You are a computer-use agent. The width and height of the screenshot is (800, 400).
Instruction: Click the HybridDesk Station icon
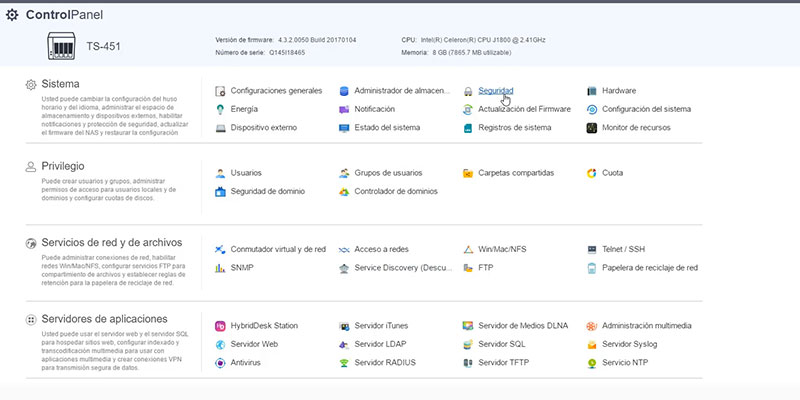tap(220, 326)
